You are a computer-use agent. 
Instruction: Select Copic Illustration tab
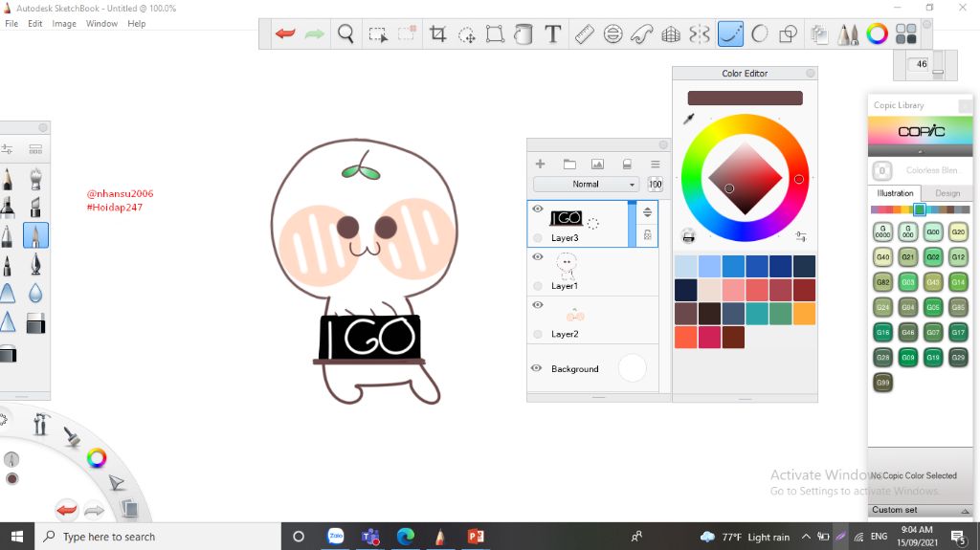895,193
